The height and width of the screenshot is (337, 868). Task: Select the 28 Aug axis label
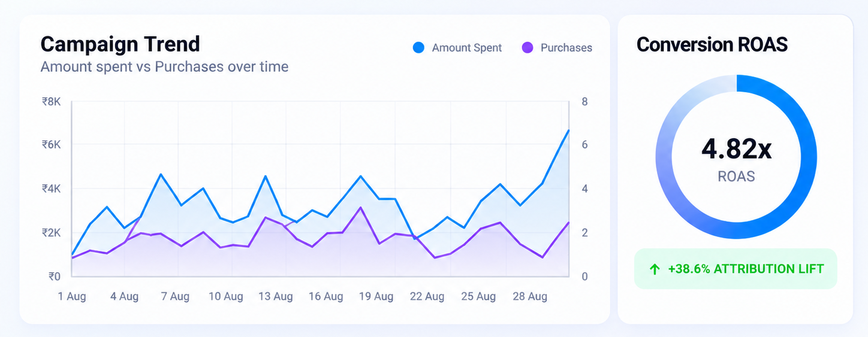(530, 296)
